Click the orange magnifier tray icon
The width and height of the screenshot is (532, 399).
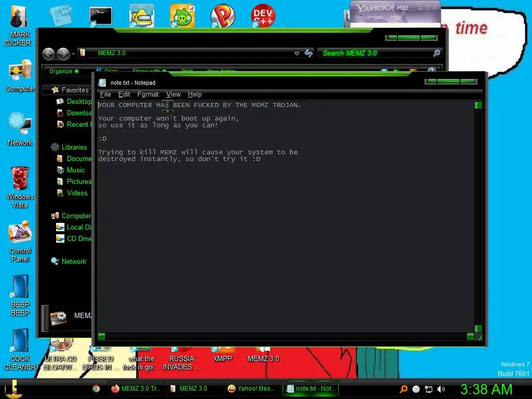click(x=403, y=389)
